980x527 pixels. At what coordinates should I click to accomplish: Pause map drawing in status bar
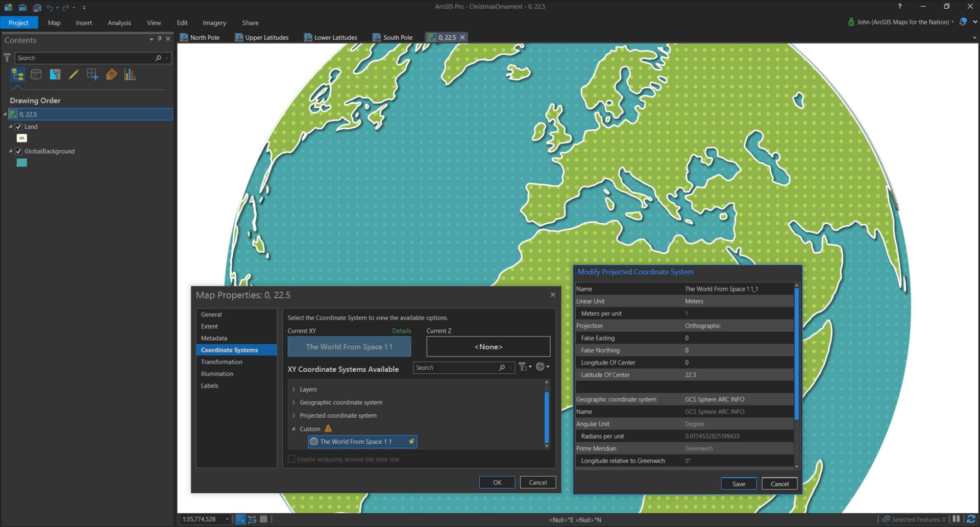[x=956, y=519]
